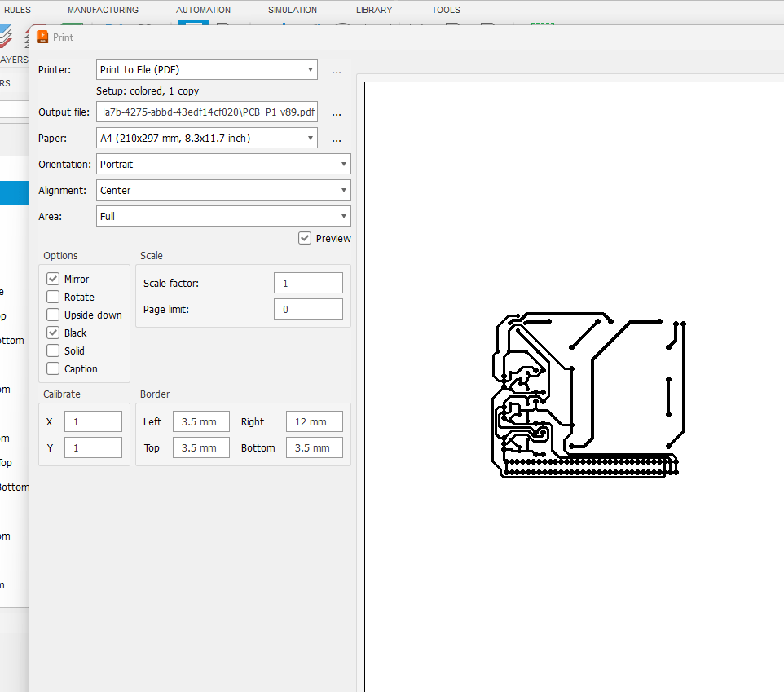Check the Upside down option
Screen dimensions: 784x692
(52, 315)
